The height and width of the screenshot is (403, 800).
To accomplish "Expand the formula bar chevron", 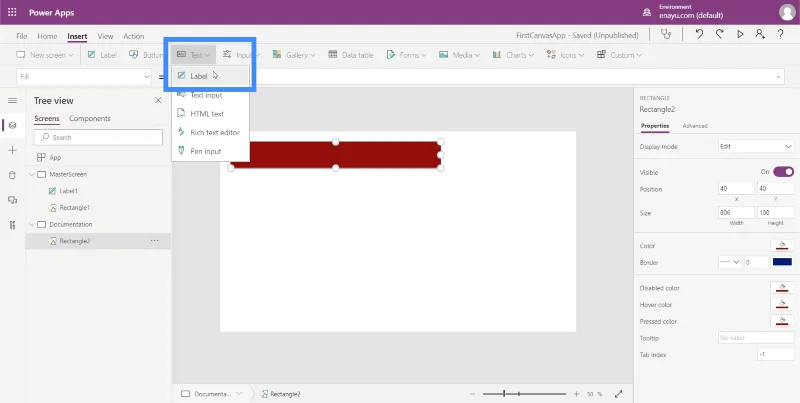I will point(779,77).
